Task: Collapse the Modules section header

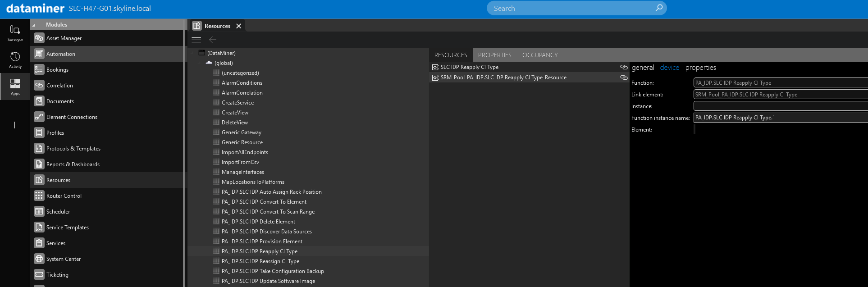Action: pyautogui.click(x=34, y=25)
